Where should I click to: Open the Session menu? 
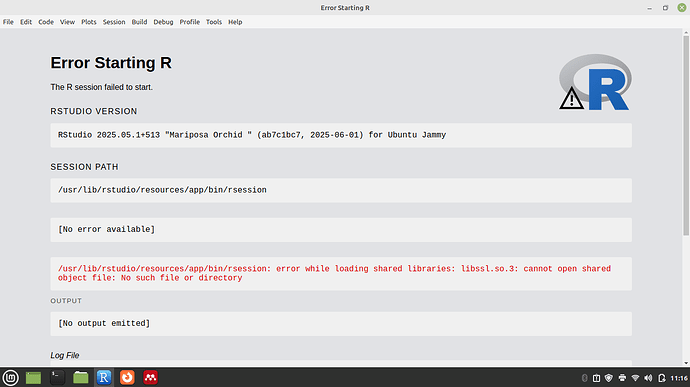tap(114, 22)
